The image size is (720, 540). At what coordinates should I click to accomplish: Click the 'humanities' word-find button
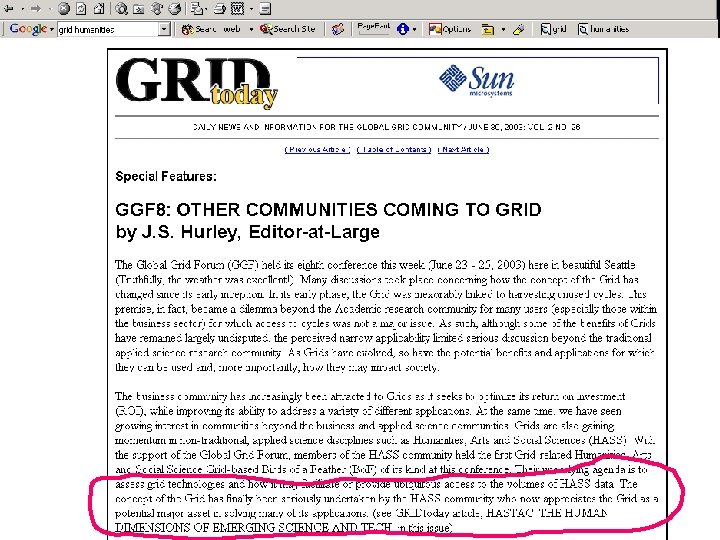pos(603,29)
